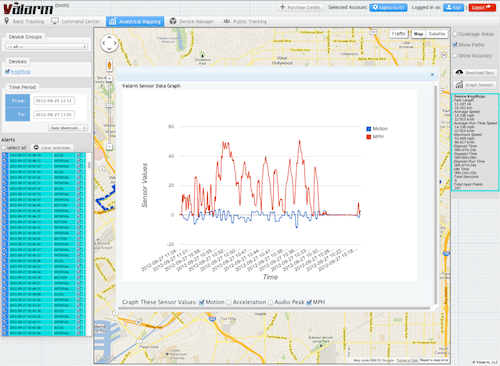
Task: Toggle the Motion sensor checkbox
Action: (201, 303)
